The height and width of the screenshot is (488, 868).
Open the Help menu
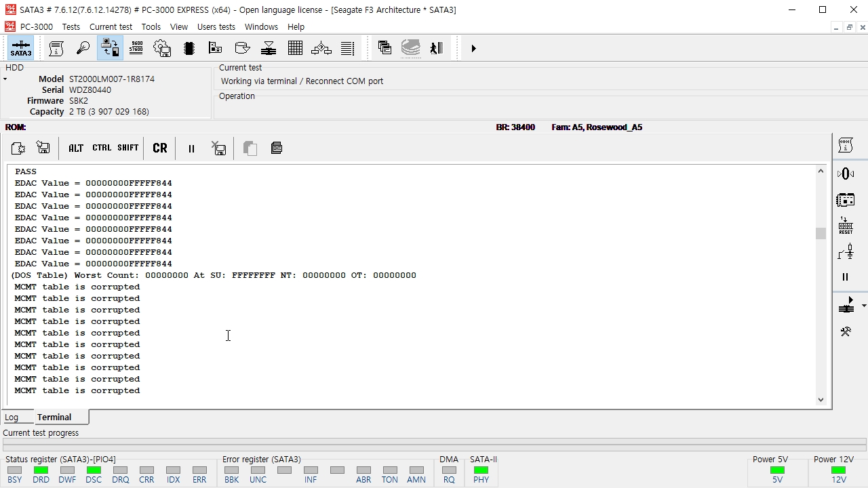296,27
